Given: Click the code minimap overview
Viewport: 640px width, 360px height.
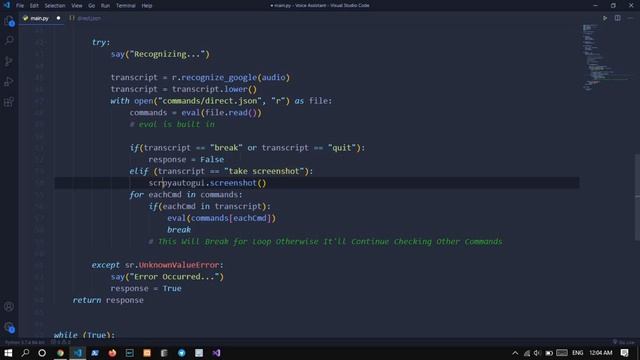Looking at the screenshot, I should 606,57.
